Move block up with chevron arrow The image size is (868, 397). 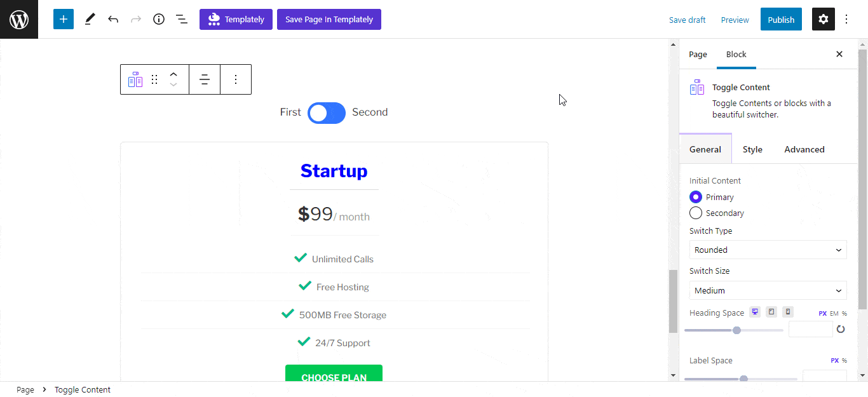pyautogui.click(x=173, y=74)
